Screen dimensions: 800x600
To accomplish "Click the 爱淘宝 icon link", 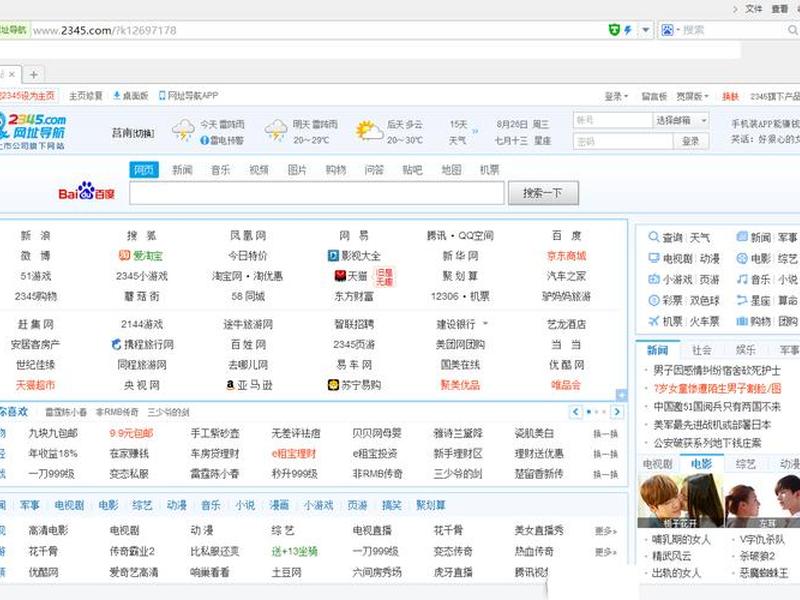I will (140, 256).
